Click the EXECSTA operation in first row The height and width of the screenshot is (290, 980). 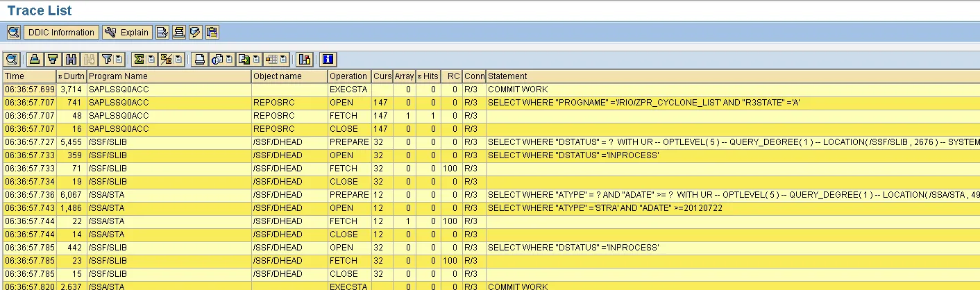[348, 89]
